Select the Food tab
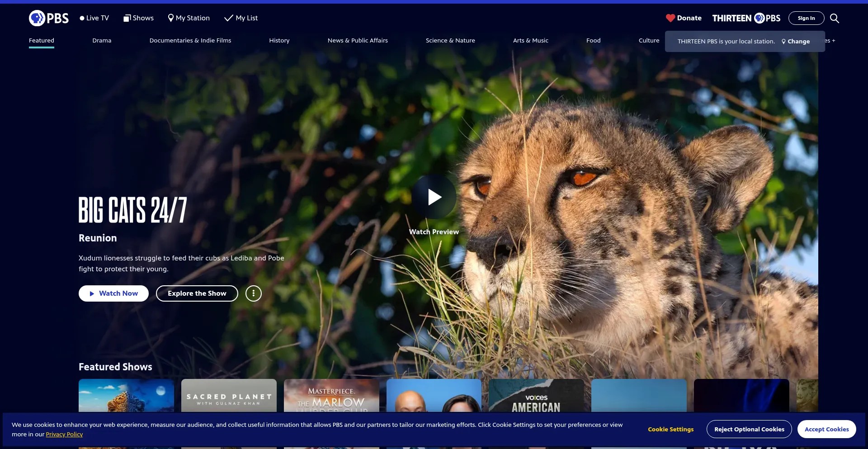The image size is (868, 449). coord(594,41)
